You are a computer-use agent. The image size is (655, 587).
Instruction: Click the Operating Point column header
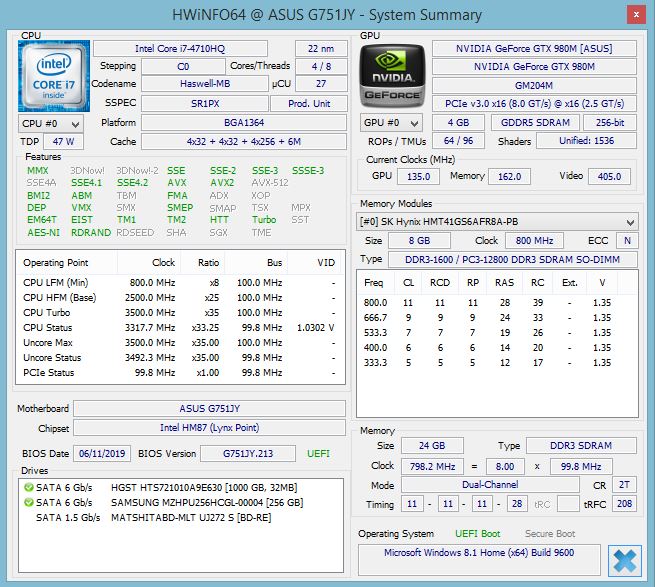point(67,263)
